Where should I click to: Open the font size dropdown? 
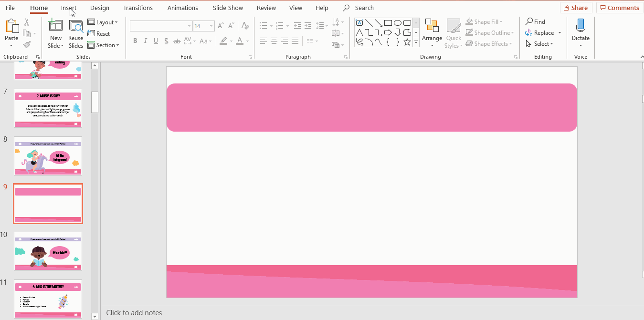point(211,26)
